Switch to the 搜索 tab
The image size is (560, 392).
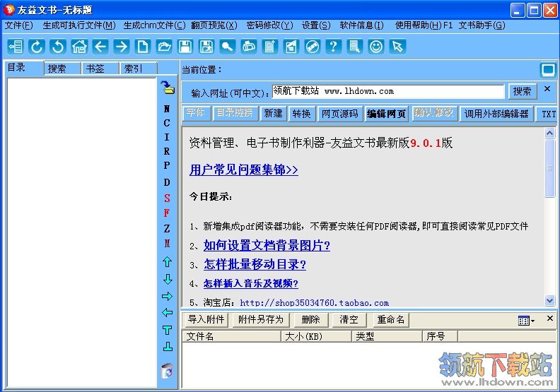click(x=62, y=69)
